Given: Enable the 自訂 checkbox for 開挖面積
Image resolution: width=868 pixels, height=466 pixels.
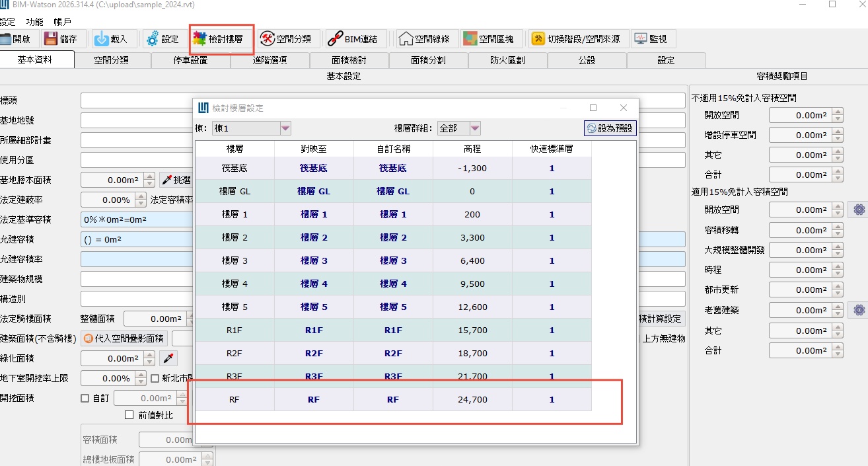Looking at the screenshot, I should 85,398.
